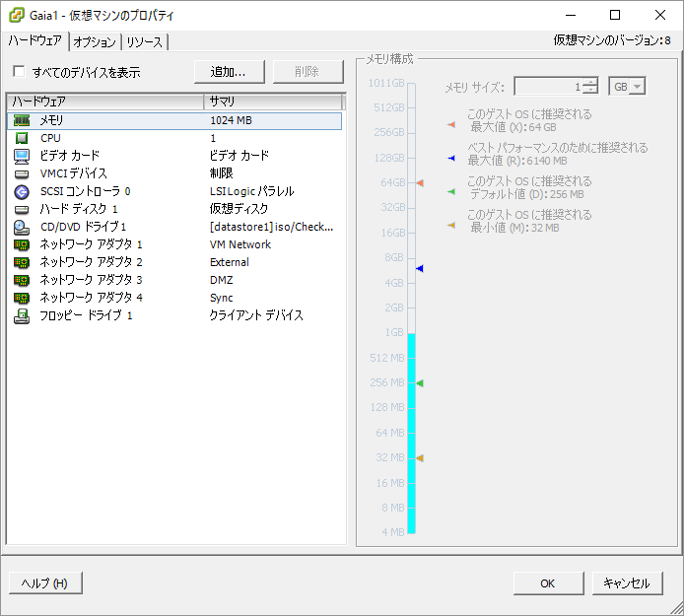Click the 追加... button
The height and width of the screenshot is (616, 684).
click(230, 72)
